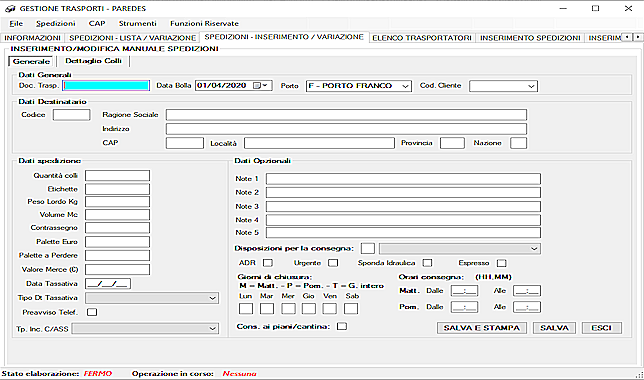Click the Provincia field
The width and height of the screenshot is (644, 380).
click(x=452, y=143)
